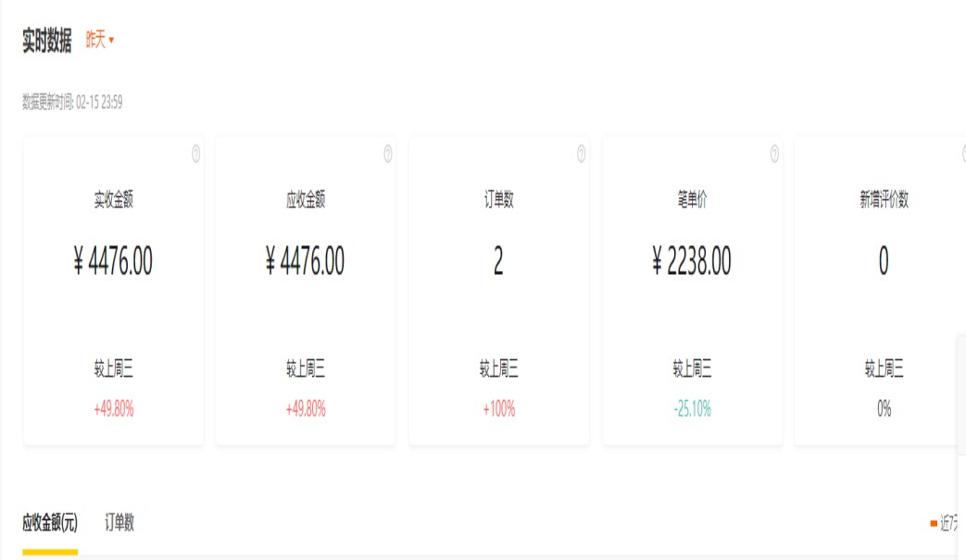966x560 pixels.
Task: Click the 数据更新时间 timestamp text
Action: pos(72,103)
